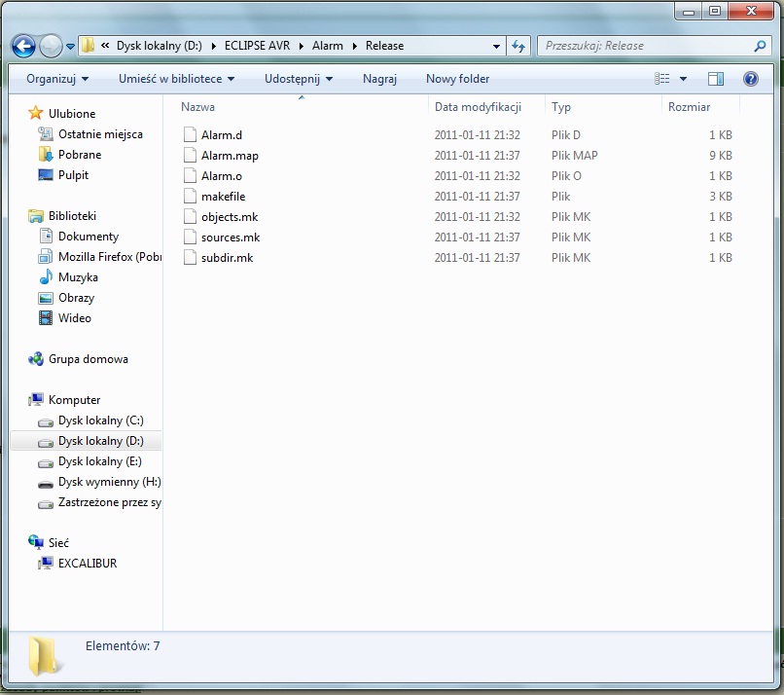Screen dimensions: 784x695
Task: Select 'Dysk lokalny (D:)' breadcrumb segment
Action: (x=160, y=46)
